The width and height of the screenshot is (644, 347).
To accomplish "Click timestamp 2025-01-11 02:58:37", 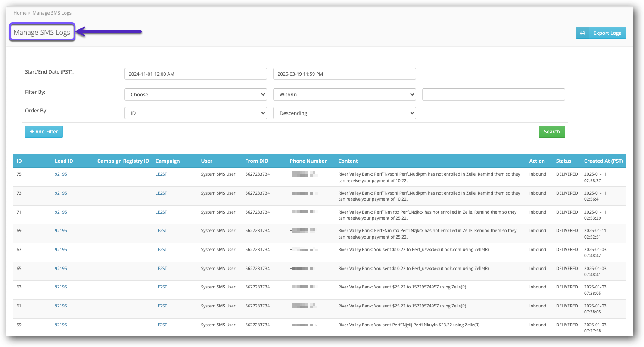I will point(595,177).
